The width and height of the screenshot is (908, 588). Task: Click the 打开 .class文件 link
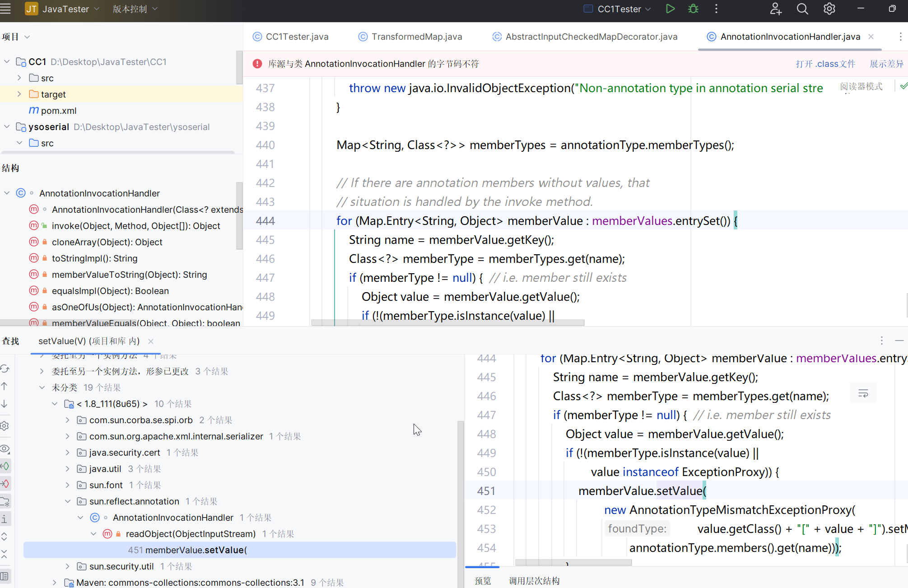[x=825, y=64]
